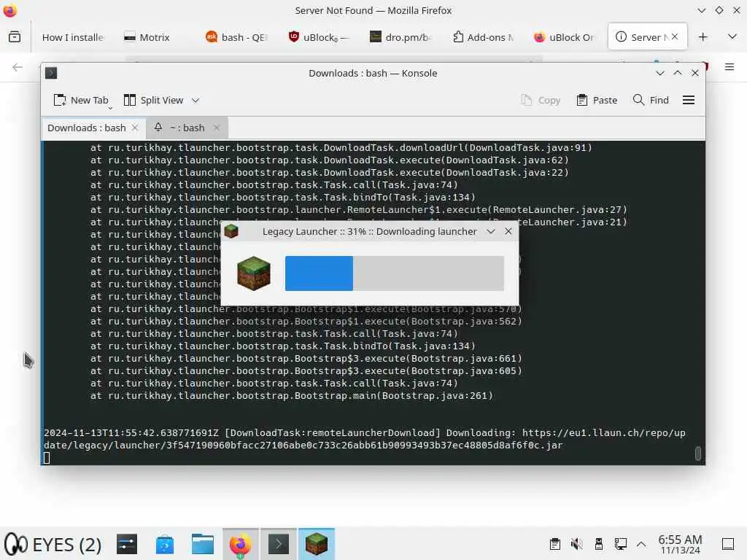Open the Legacy Launcher window menu chevron
This screenshot has width=747, height=560.
click(491, 231)
